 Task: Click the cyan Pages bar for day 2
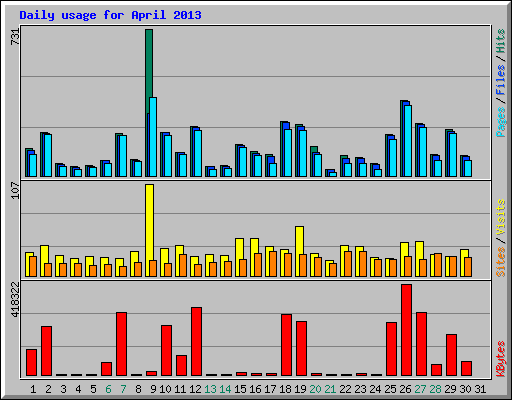pyautogui.click(x=48, y=155)
